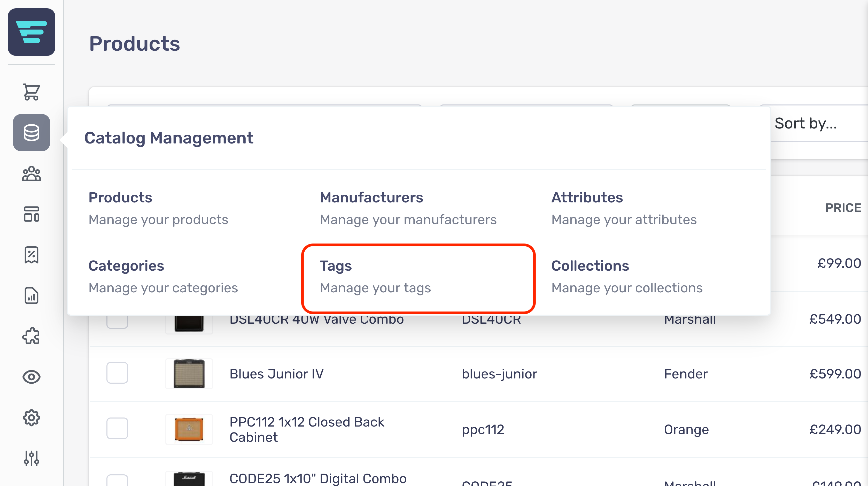Viewport: 868px width, 486px height.
Task: Click the Catalog Management menu title
Action: point(169,138)
